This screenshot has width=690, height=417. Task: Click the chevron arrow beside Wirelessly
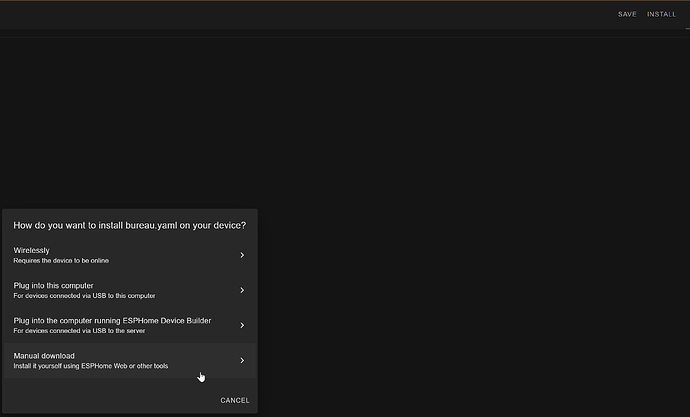(242, 255)
